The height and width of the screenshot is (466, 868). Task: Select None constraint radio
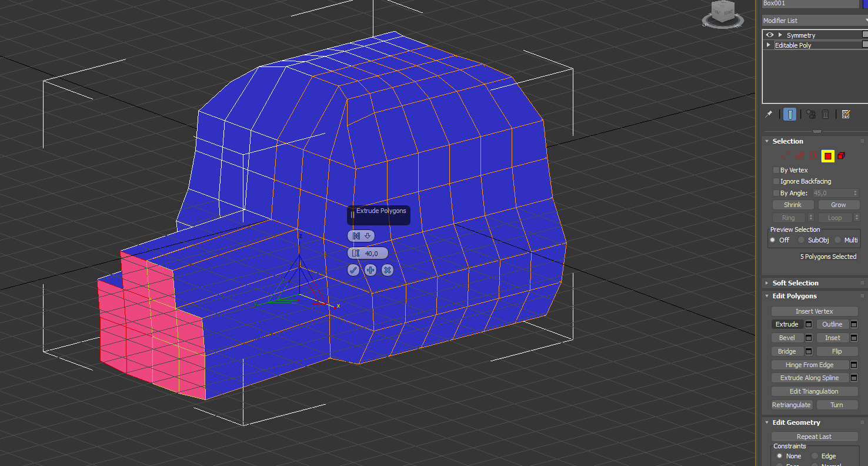click(780, 456)
